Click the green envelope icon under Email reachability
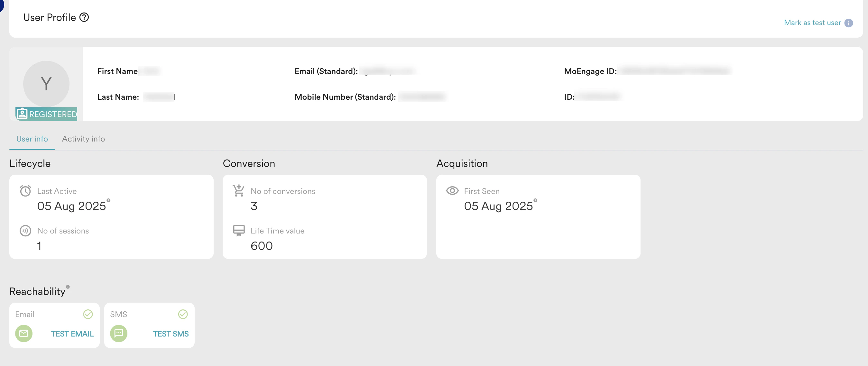This screenshot has width=868, height=366. (x=23, y=334)
